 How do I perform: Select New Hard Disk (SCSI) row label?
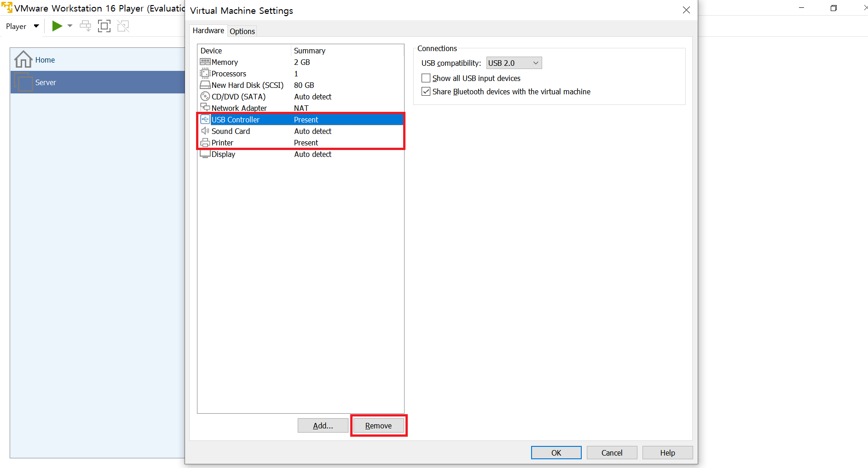248,85
